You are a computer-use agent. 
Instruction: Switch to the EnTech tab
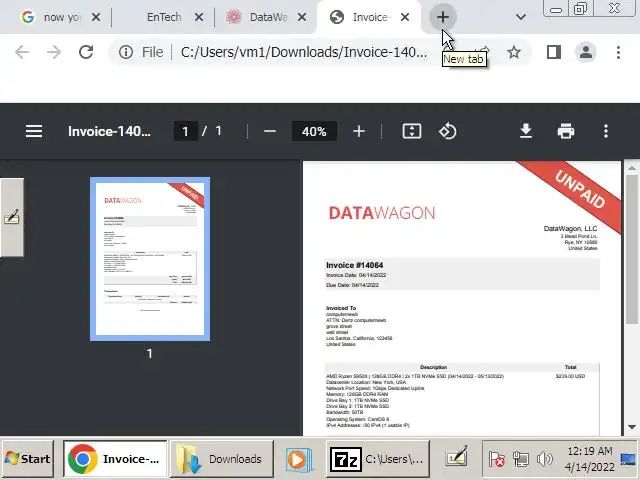click(163, 17)
